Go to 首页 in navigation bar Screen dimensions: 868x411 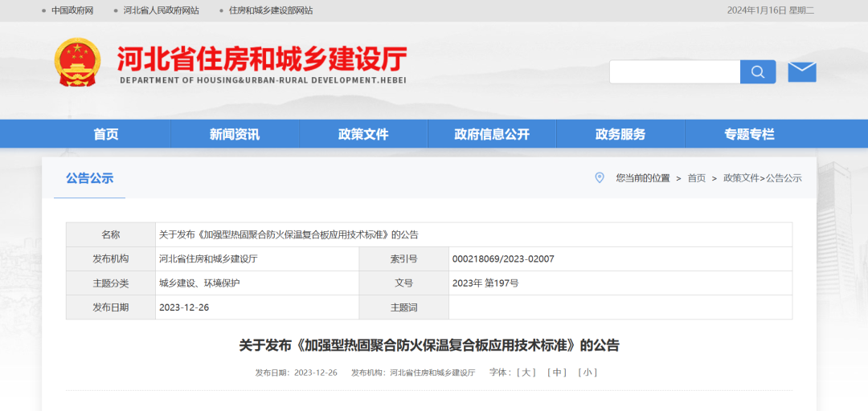click(x=106, y=134)
